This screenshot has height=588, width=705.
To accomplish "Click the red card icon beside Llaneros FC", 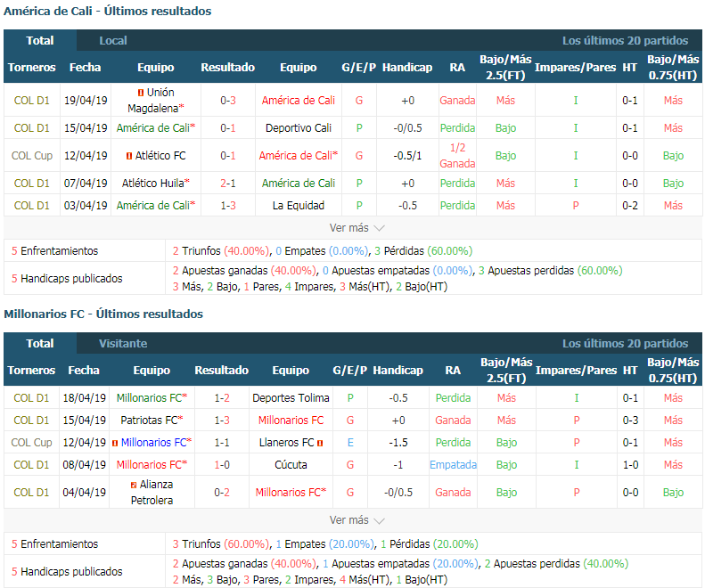I will [x=320, y=444].
